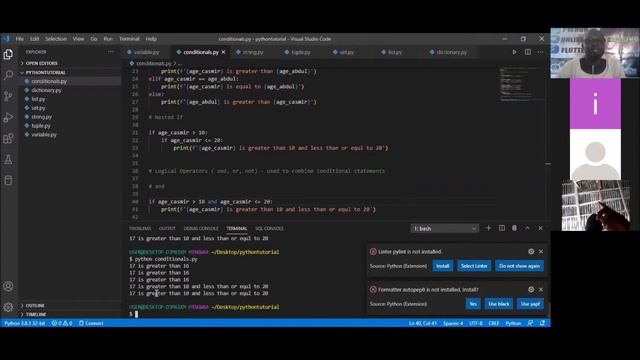
Task: Create a new terminal with plus icon
Action: [488, 228]
